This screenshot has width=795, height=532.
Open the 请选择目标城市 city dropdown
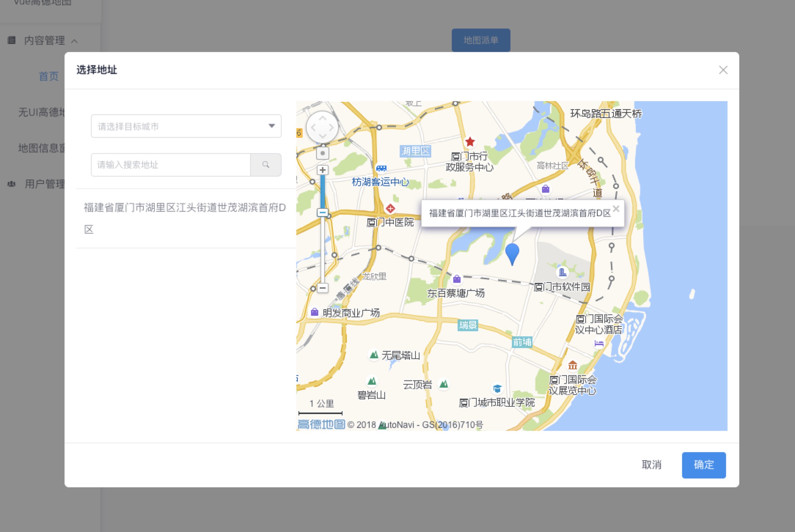click(180, 126)
